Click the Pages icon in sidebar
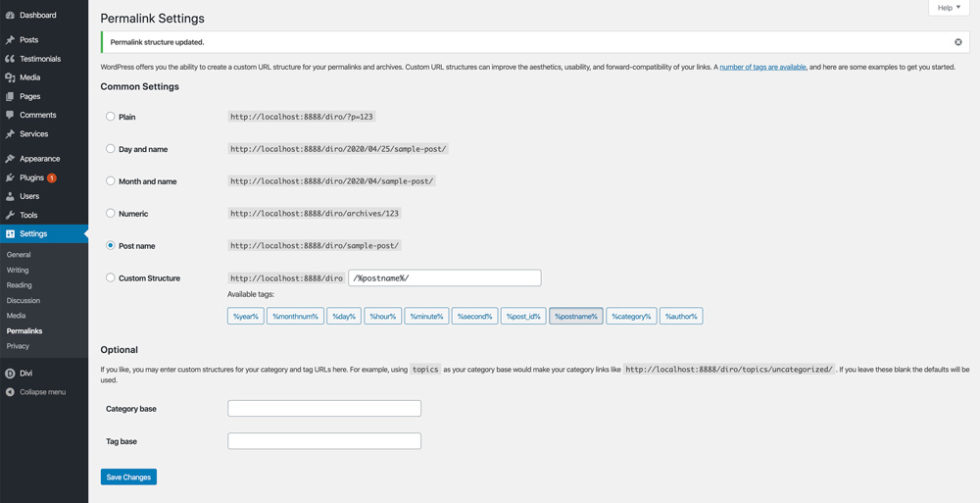 (10, 96)
